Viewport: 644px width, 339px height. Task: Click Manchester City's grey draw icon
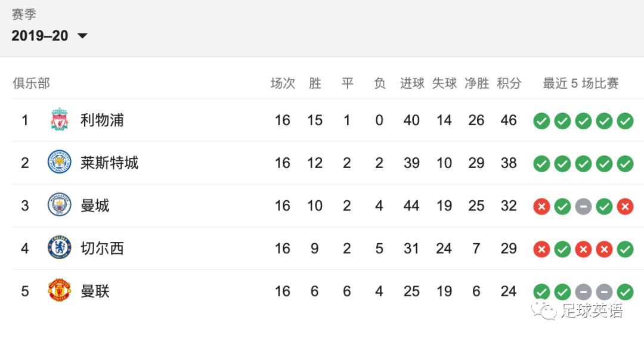[583, 206]
